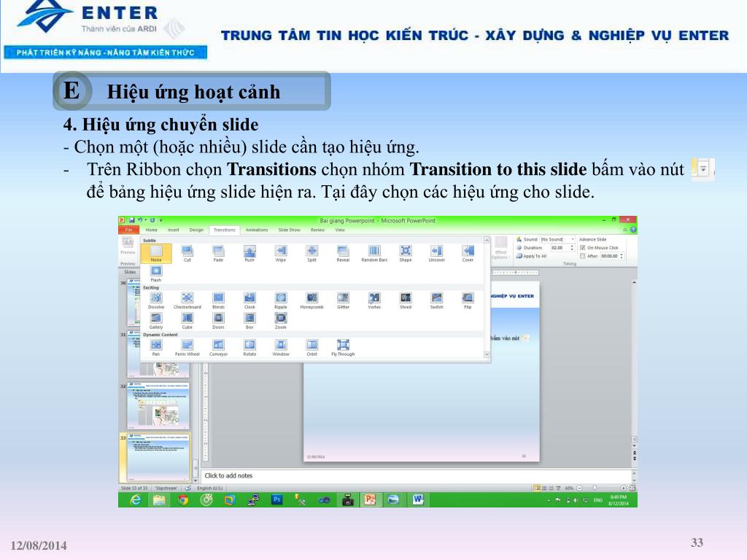Select the Split transition
The height and width of the screenshot is (560, 747).
(312, 253)
